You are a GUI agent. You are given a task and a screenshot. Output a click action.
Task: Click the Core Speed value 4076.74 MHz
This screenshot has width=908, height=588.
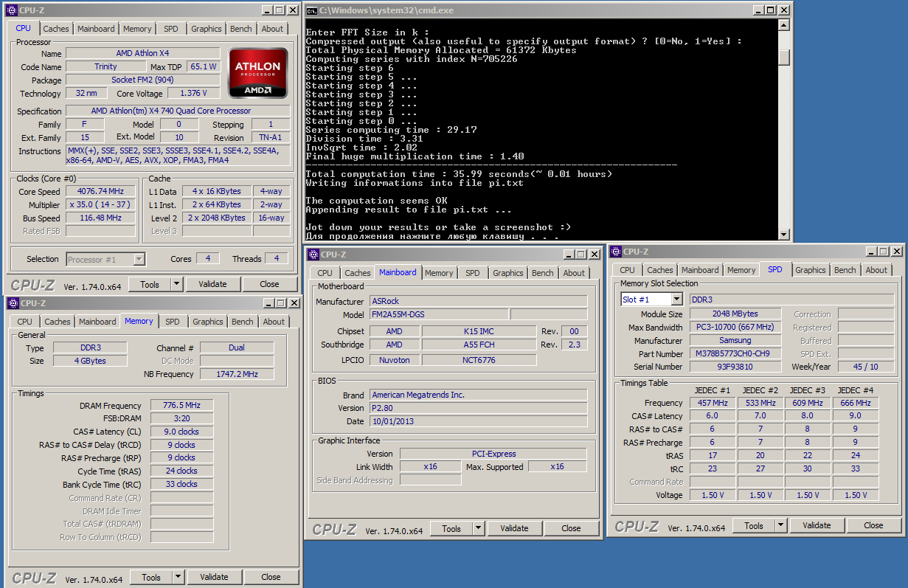[x=100, y=191]
